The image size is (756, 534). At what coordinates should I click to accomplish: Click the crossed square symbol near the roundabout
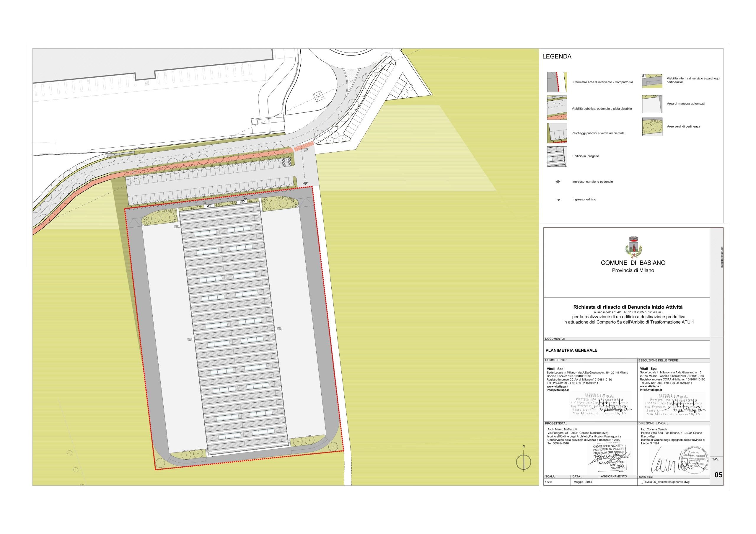pos(319,97)
